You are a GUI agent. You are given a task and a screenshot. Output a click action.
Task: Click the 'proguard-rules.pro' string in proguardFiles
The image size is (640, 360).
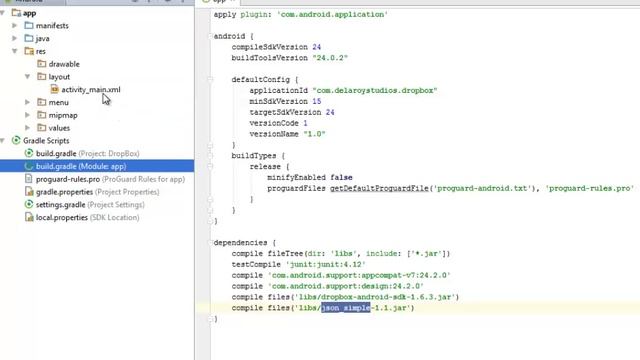click(x=590, y=188)
